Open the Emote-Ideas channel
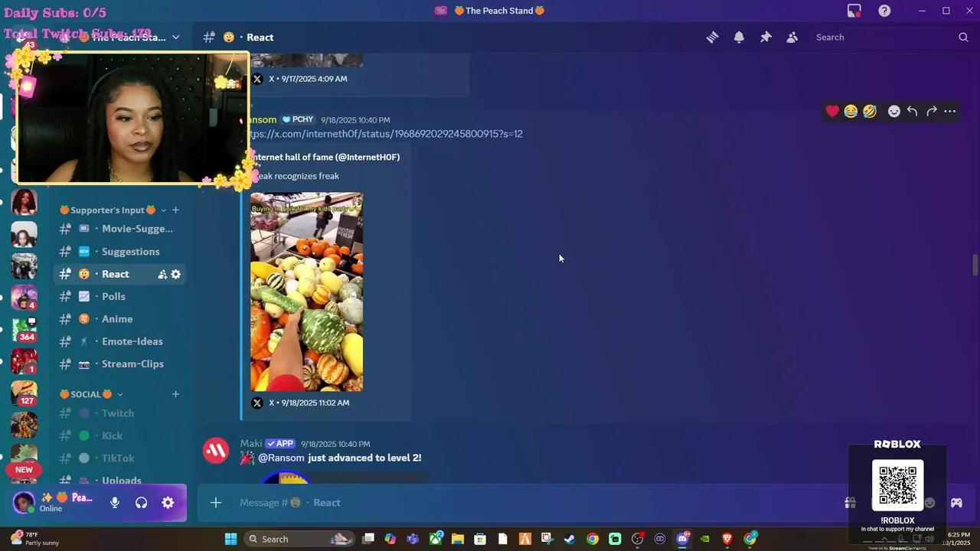This screenshot has height=551, width=980. pyautogui.click(x=120, y=341)
